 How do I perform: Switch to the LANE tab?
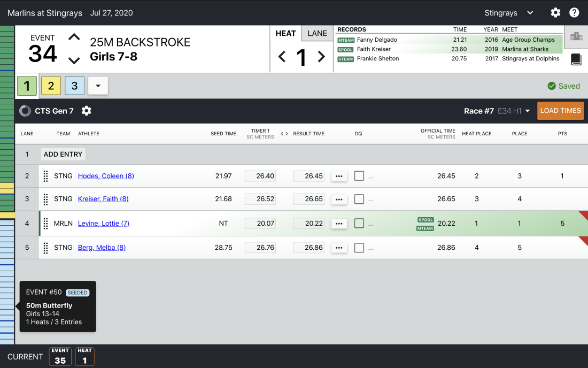317,33
